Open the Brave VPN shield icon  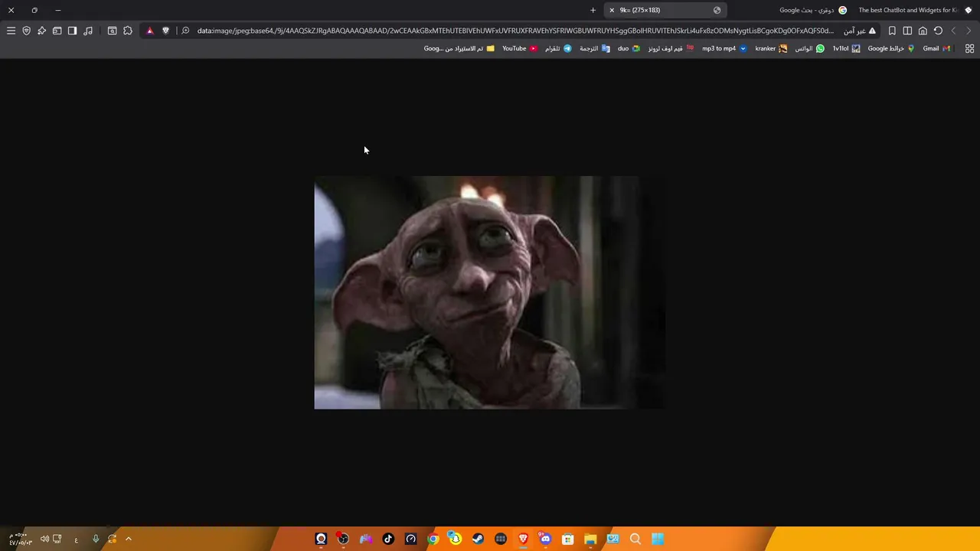26,31
